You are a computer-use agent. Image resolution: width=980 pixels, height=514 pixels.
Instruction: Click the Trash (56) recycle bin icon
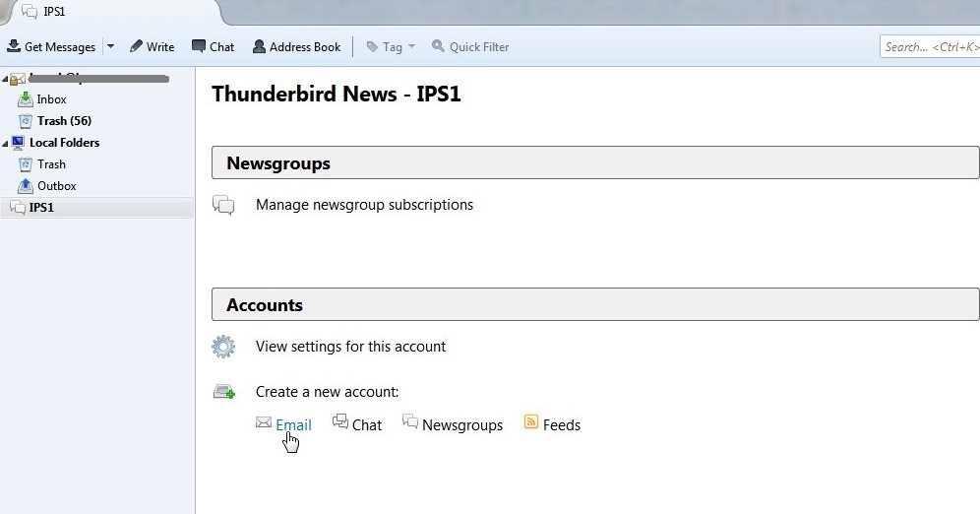point(26,121)
